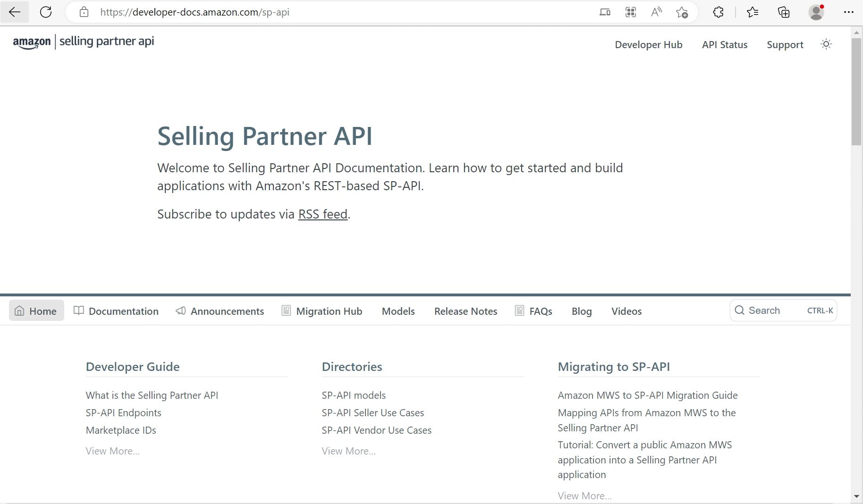This screenshot has width=863, height=504.
Task: Add this page to favorites
Action: [682, 13]
